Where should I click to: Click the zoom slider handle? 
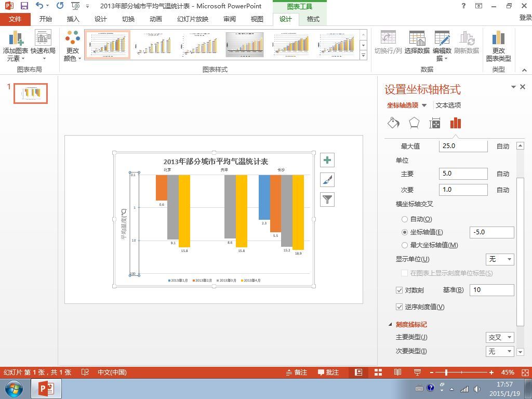click(446, 373)
